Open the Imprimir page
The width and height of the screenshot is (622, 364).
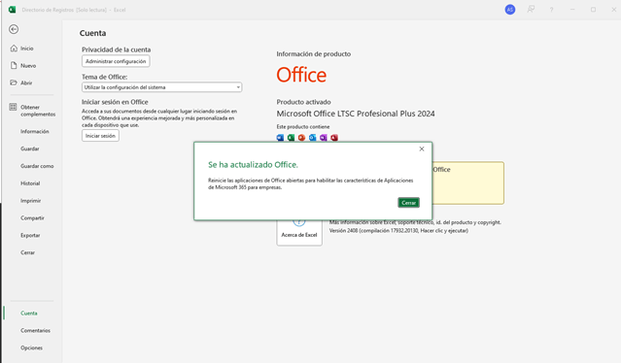(30, 201)
